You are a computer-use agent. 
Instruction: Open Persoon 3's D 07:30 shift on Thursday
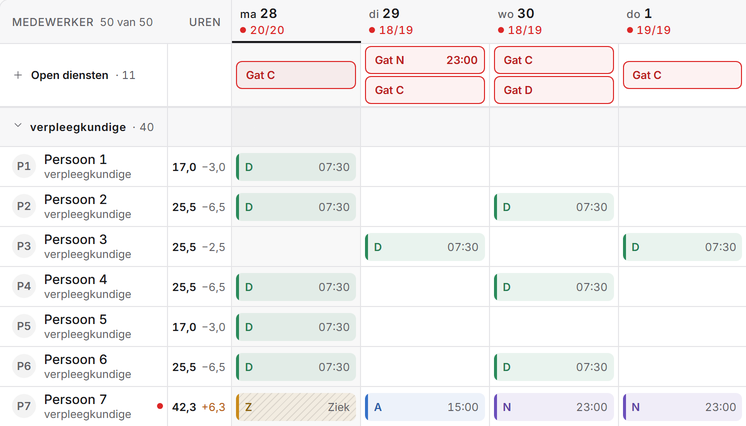pos(682,247)
